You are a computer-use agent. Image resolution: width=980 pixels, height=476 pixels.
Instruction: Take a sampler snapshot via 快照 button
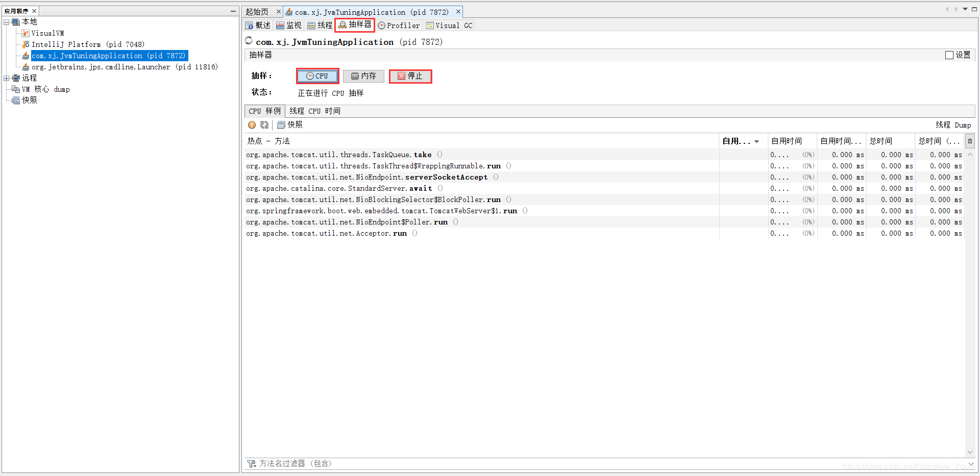pyautogui.click(x=290, y=125)
